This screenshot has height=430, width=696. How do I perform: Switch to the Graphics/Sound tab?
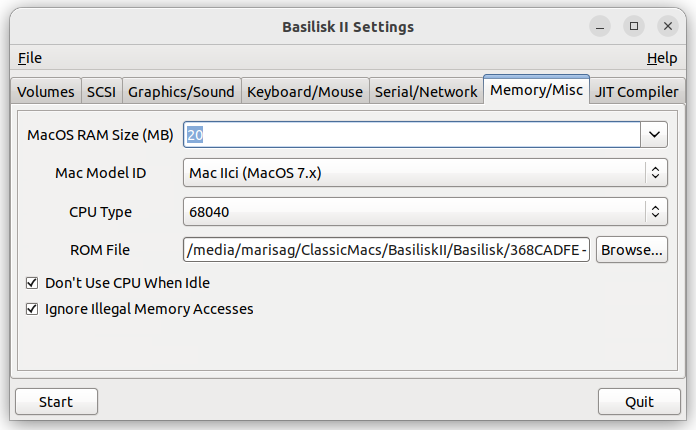[181, 91]
